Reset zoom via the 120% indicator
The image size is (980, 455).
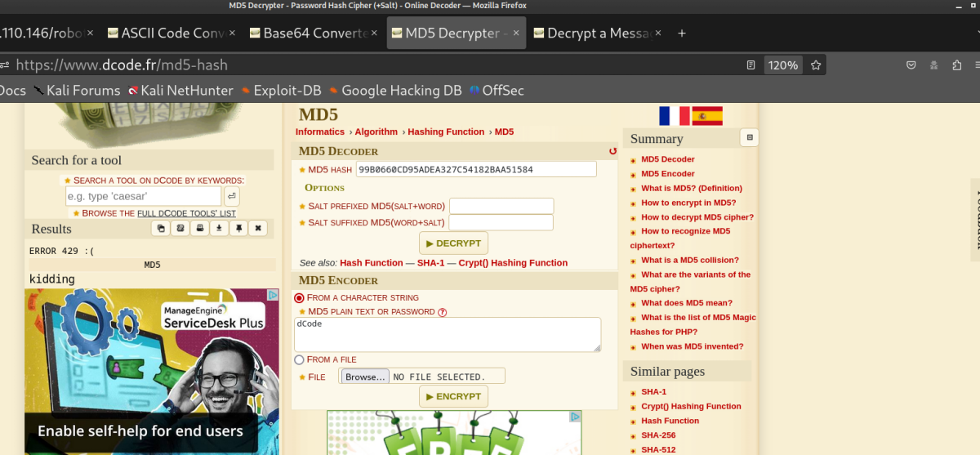pos(782,65)
